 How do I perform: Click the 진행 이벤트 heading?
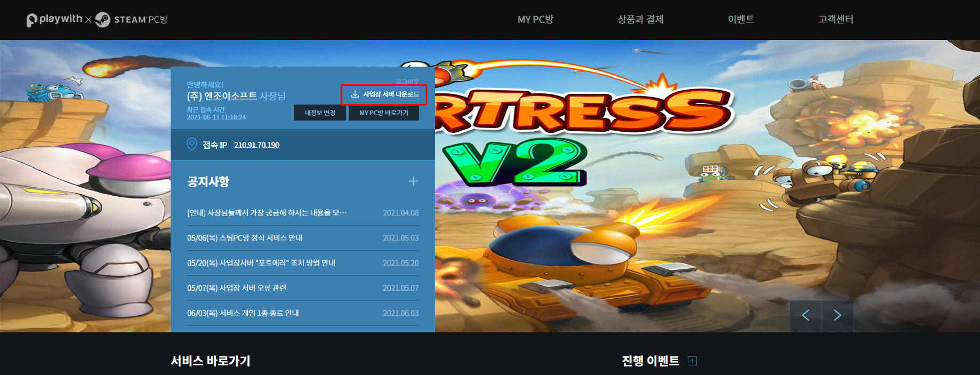[x=650, y=361]
